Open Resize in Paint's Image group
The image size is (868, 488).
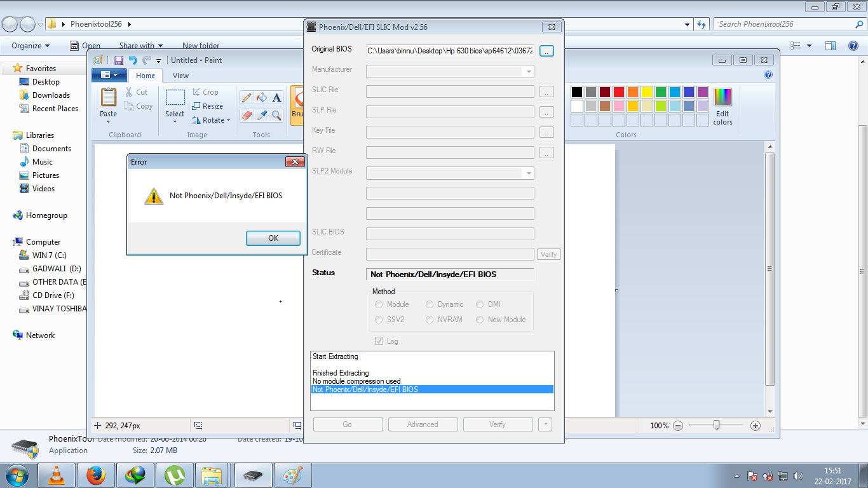click(207, 106)
